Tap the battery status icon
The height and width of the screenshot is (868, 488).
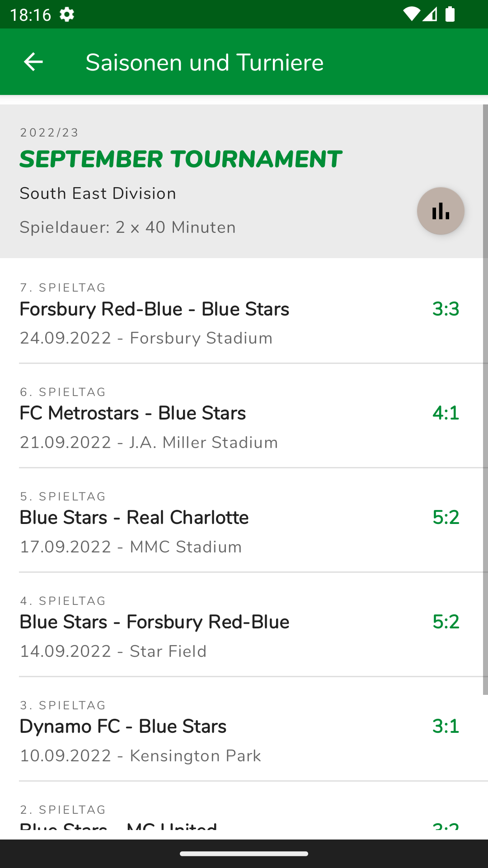(450, 14)
